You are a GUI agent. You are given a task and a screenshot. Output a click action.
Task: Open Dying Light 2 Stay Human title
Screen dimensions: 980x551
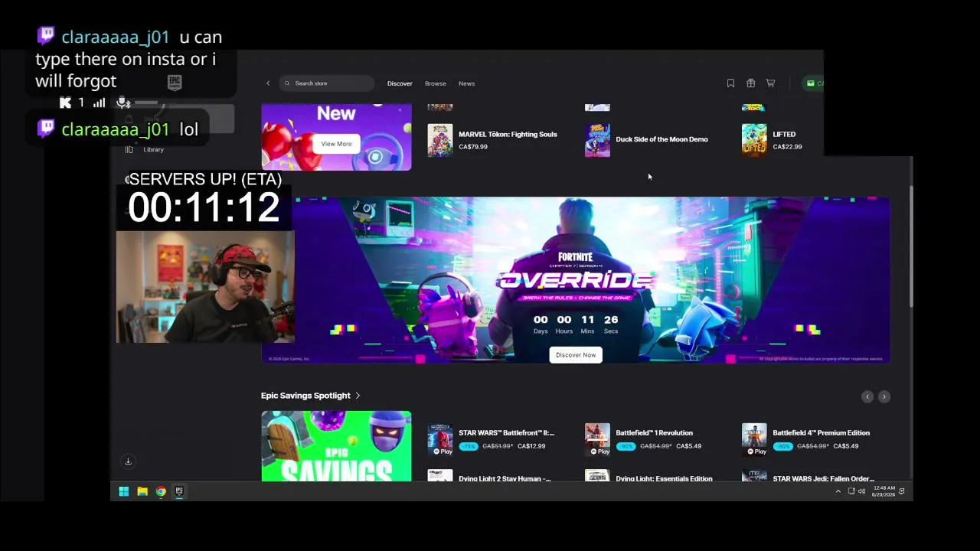[505, 479]
